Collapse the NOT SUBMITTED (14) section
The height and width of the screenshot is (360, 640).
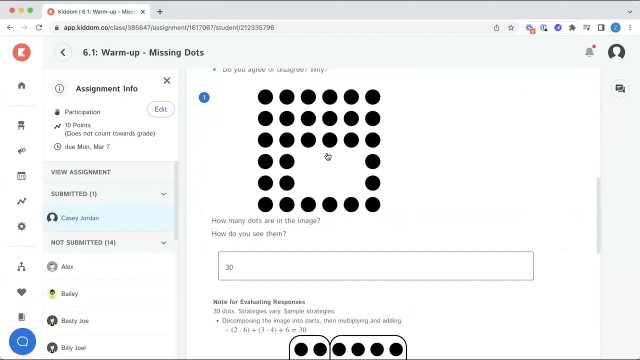[x=163, y=243]
